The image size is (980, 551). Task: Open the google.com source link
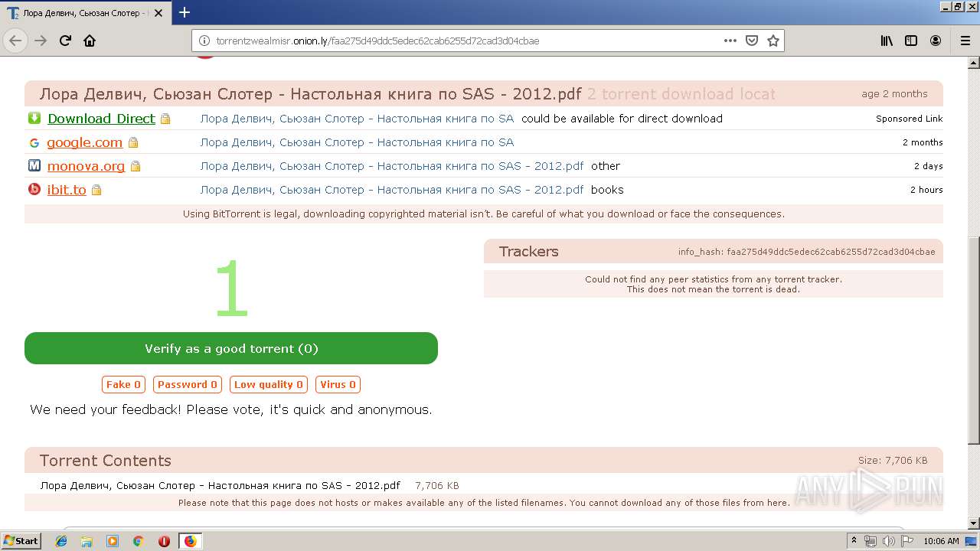click(x=84, y=142)
